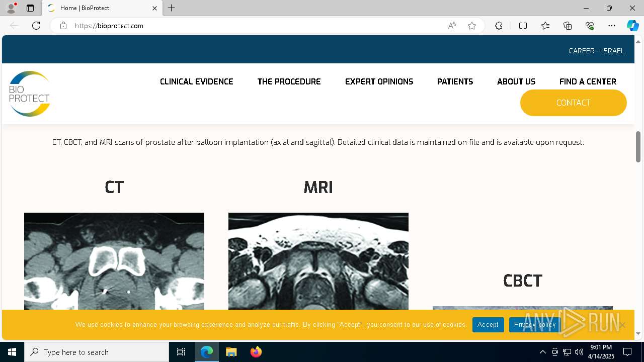Open EXPERT OPINIONS menu
Image resolution: width=644 pixels, height=362 pixels.
pyautogui.click(x=379, y=81)
